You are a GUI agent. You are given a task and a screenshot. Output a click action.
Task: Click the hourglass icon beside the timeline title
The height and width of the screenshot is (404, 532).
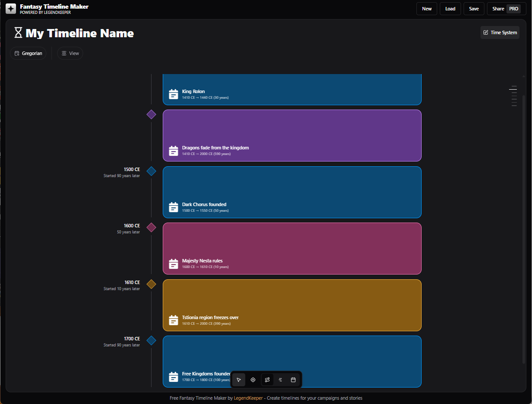(18, 32)
